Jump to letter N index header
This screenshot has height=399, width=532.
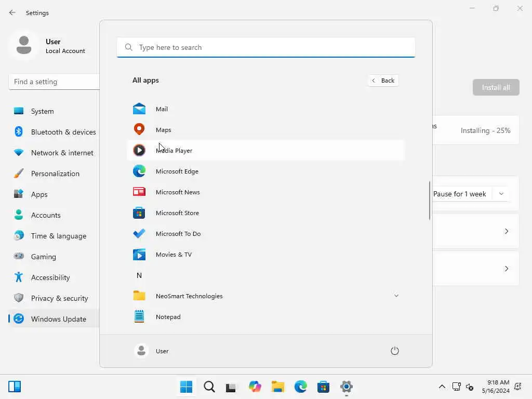coord(139,275)
